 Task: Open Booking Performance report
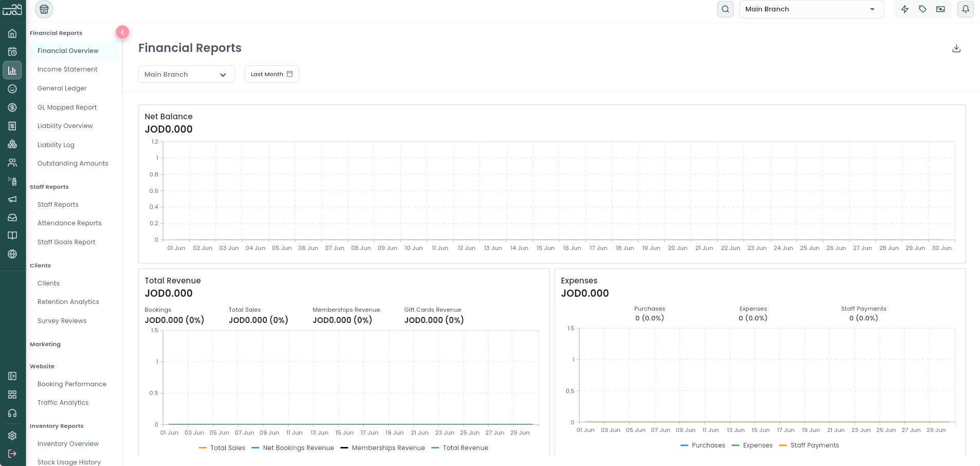click(x=72, y=384)
